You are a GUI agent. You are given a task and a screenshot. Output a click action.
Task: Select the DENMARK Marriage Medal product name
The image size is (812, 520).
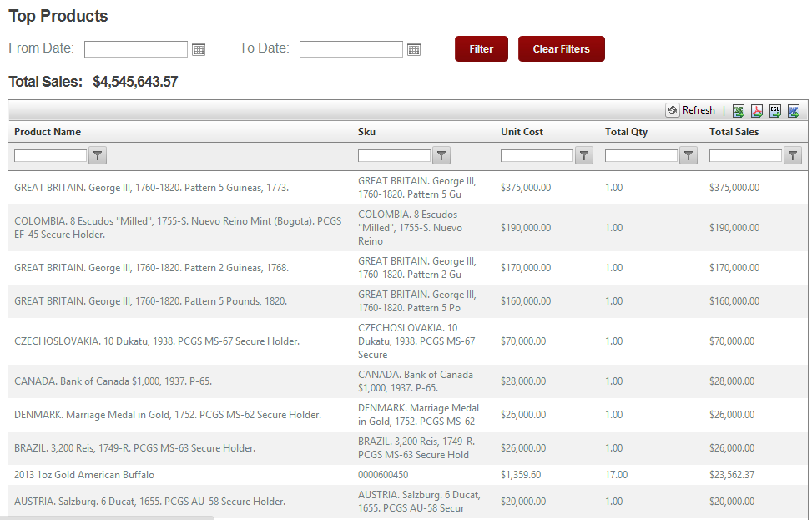click(168, 414)
